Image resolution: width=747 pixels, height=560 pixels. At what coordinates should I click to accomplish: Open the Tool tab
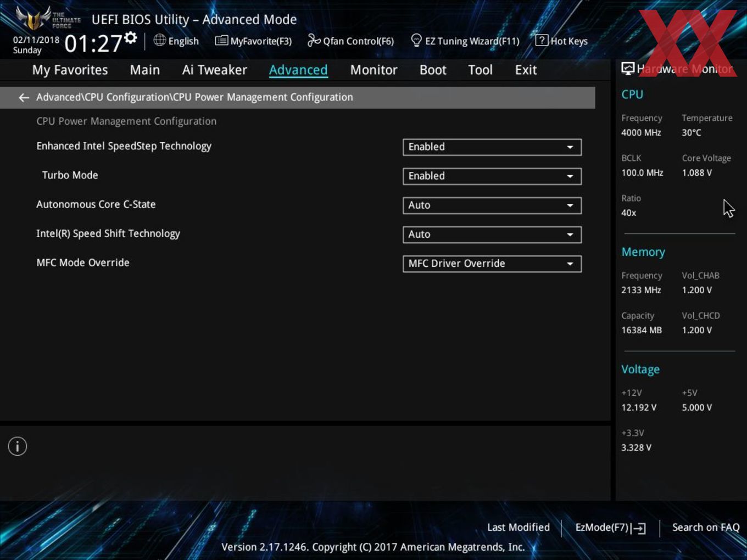point(480,70)
